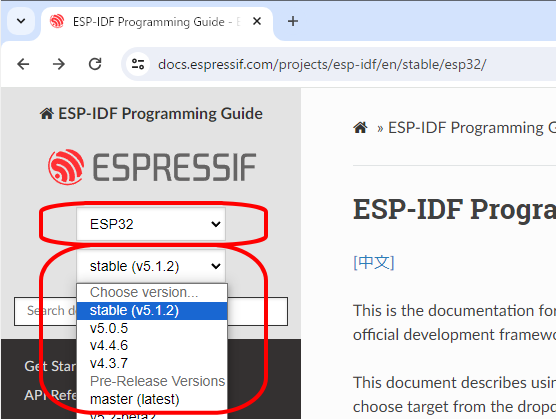Close the ESP-IDF Programming Guide tab

point(257,22)
